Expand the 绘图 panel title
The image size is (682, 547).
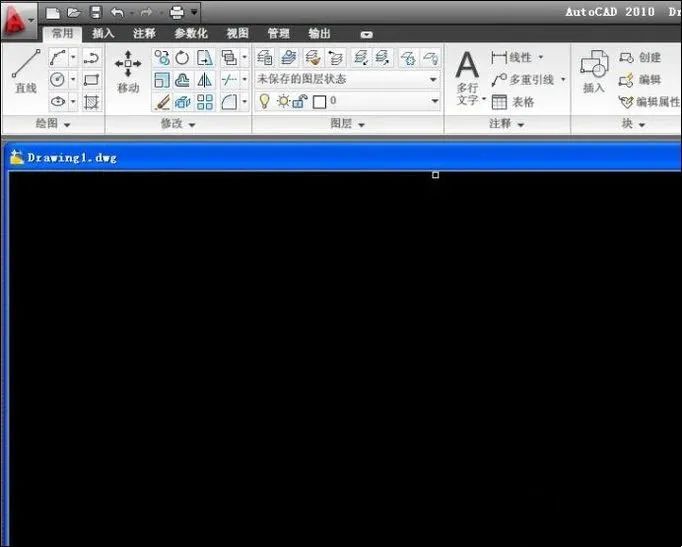[53, 124]
